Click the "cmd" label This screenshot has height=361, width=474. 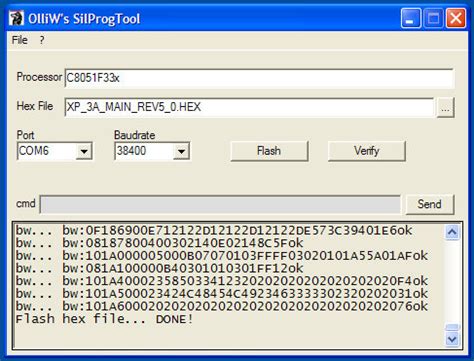[x=26, y=203]
